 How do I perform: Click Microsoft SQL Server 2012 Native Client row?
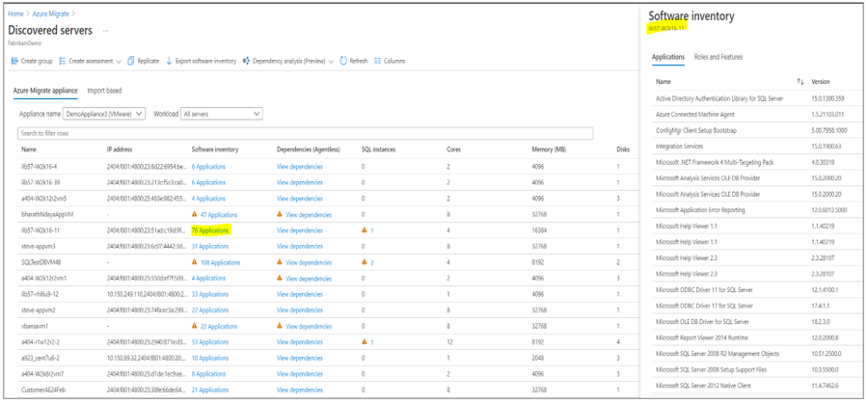(757, 385)
